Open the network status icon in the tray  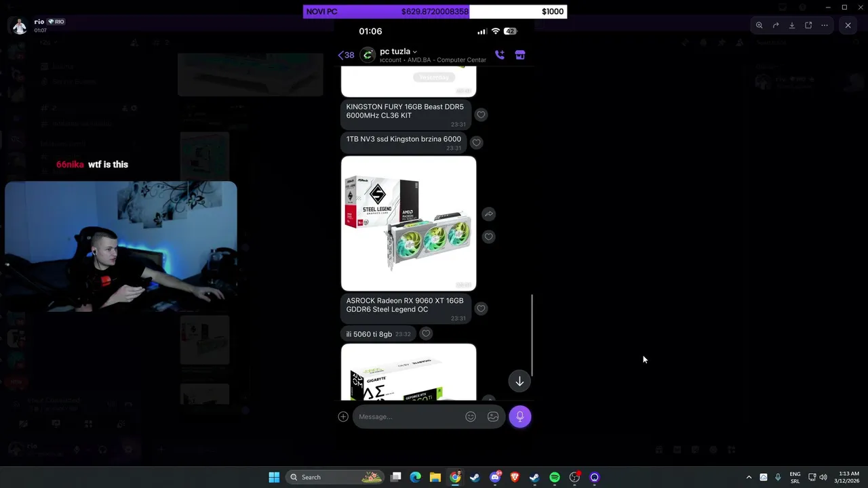tap(812, 477)
